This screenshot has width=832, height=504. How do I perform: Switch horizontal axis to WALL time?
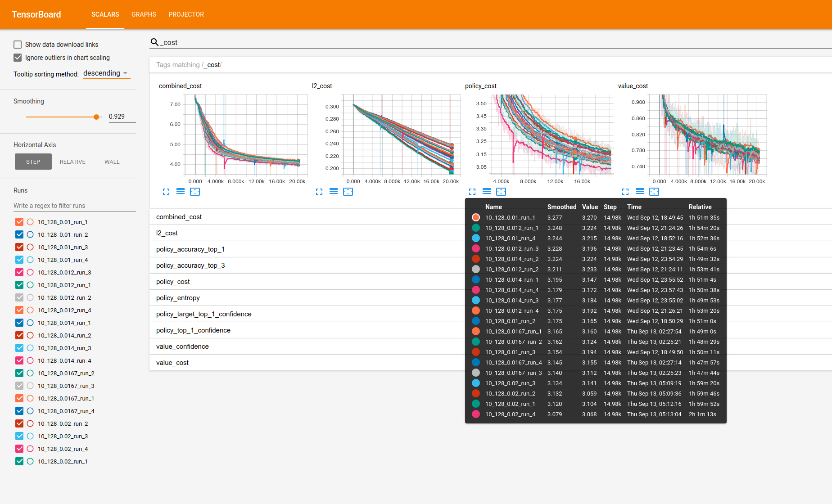[112, 162]
